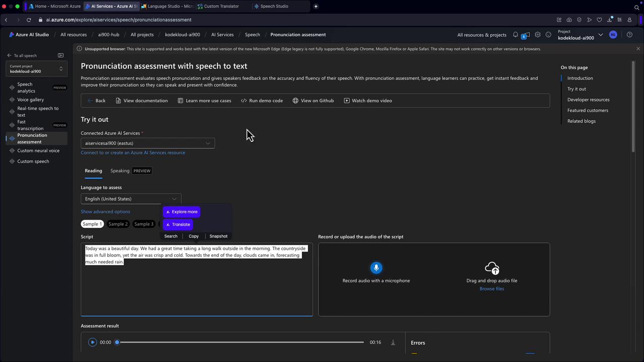The image size is (644, 362).
Task: Click the feedback smiley icon
Action: [548, 35]
